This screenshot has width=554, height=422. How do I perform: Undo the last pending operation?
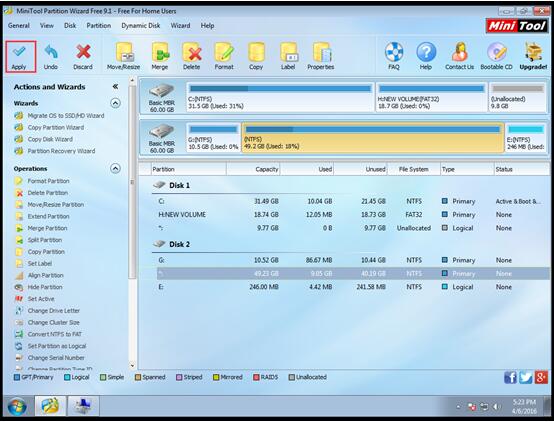tap(51, 57)
